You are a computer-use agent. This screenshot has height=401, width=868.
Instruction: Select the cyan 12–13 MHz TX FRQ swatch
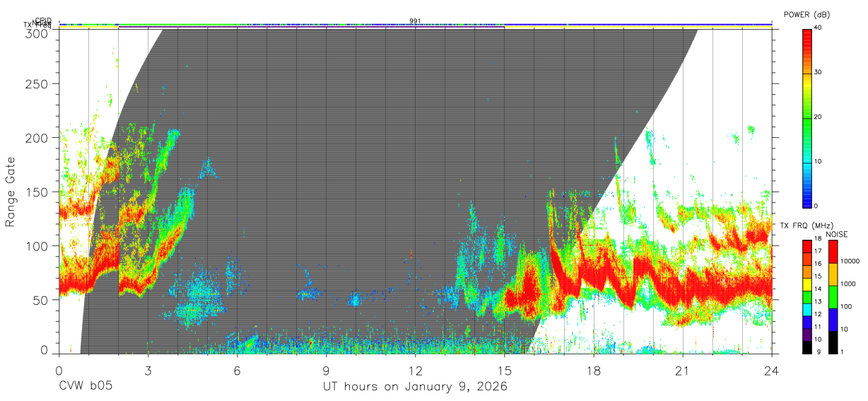click(x=807, y=309)
